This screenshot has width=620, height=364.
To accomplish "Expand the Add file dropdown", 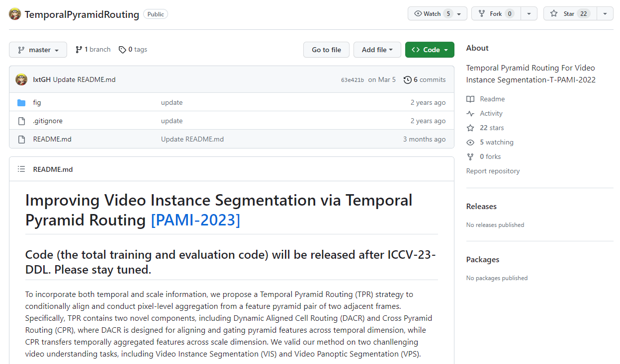I will (377, 50).
